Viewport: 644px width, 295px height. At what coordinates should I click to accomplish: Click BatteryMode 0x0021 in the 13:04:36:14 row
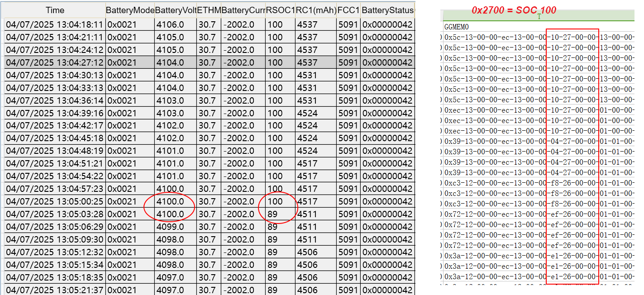pyautogui.click(x=130, y=100)
